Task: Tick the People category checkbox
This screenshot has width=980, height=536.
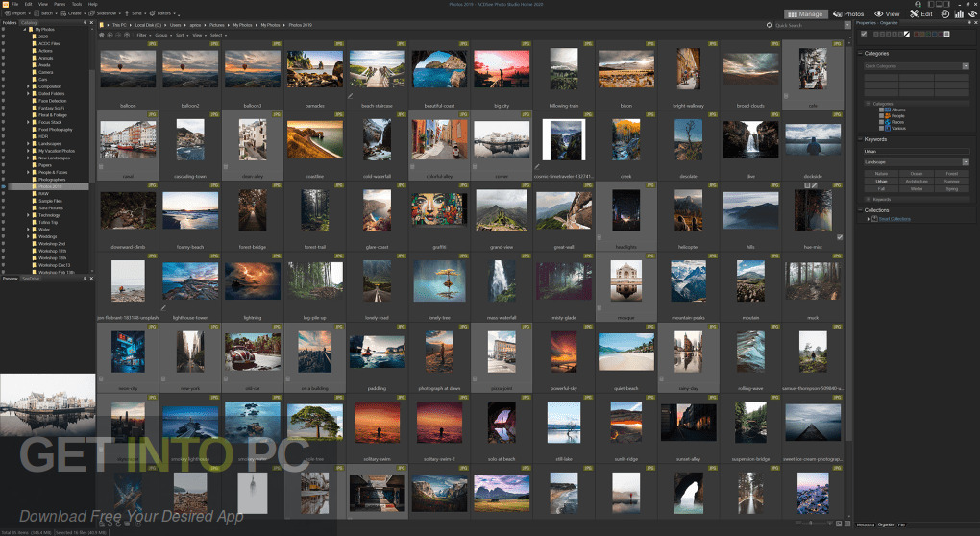Action: [881, 115]
